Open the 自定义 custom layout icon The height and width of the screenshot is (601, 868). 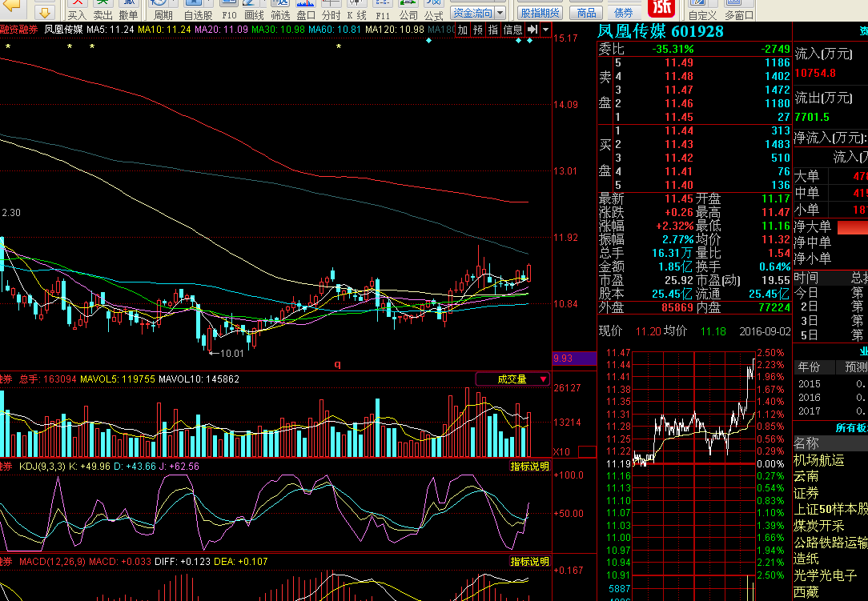pyautogui.click(x=702, y=10)
